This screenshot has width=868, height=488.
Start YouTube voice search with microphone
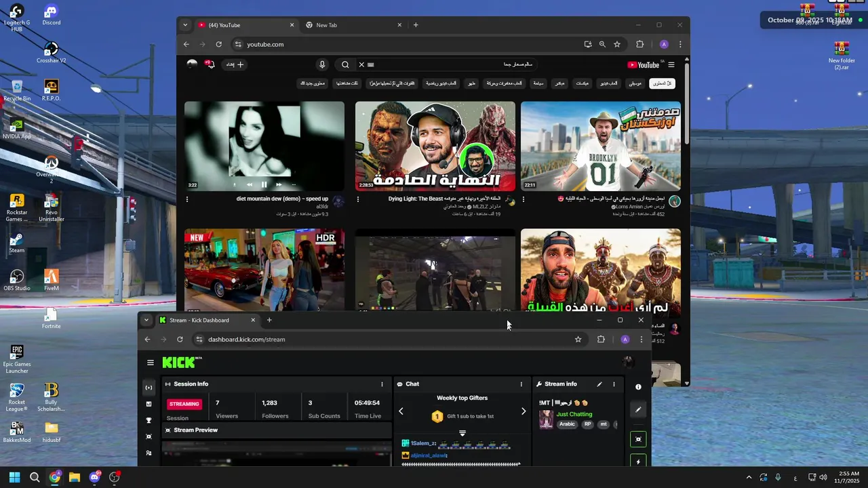[x=322, y=64]
